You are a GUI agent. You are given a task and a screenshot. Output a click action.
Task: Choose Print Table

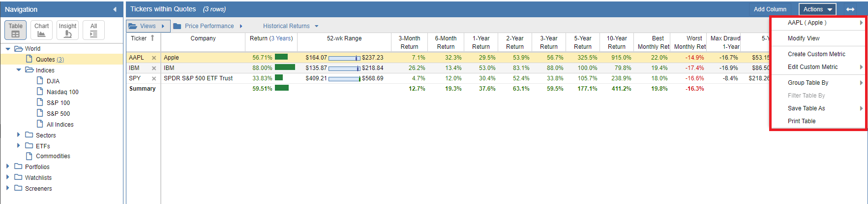coord(819,121)
